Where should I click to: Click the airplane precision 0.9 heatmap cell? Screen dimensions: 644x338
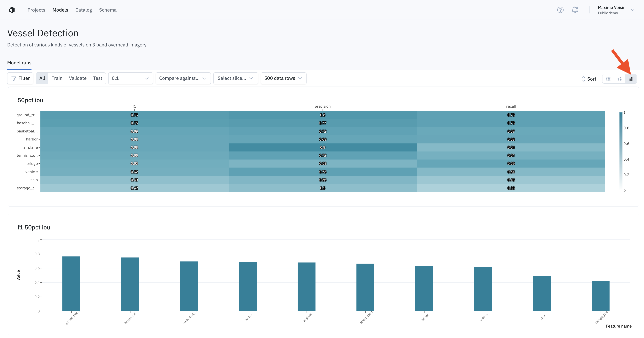323,147
